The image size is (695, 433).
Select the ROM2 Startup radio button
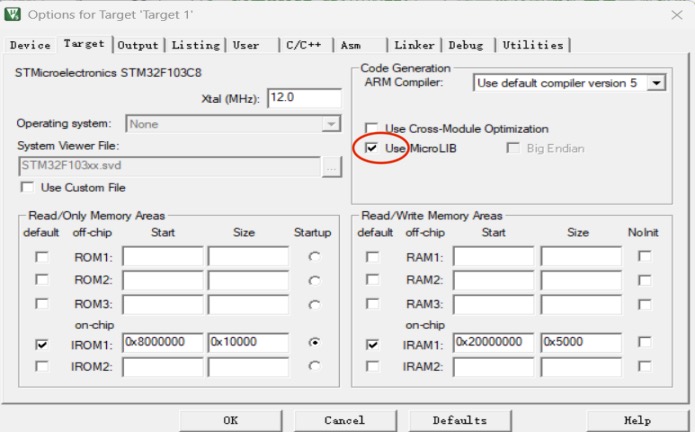(314, 281)
